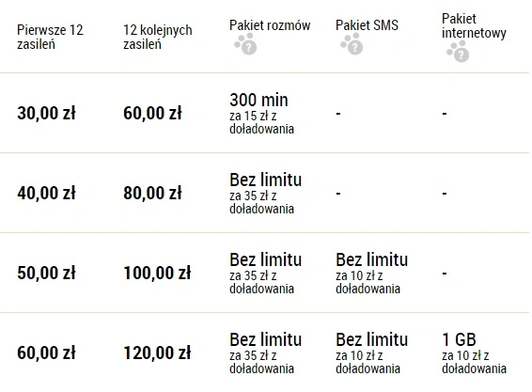Click Bez limitu calls in 40,00 zł row
Viewport: 532px width, 392px height.
click(266, 180)
